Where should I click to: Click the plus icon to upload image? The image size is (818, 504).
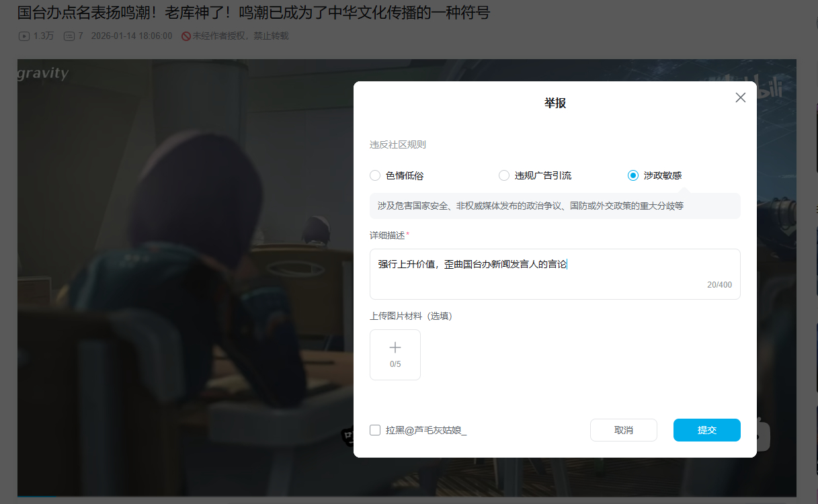coord(395,347)
